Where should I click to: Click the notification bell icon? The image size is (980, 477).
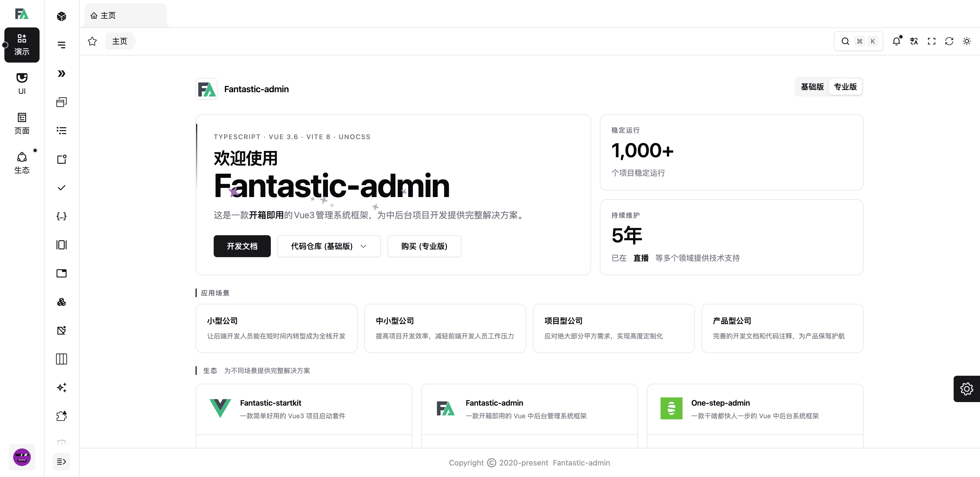(x=896, y=41)
